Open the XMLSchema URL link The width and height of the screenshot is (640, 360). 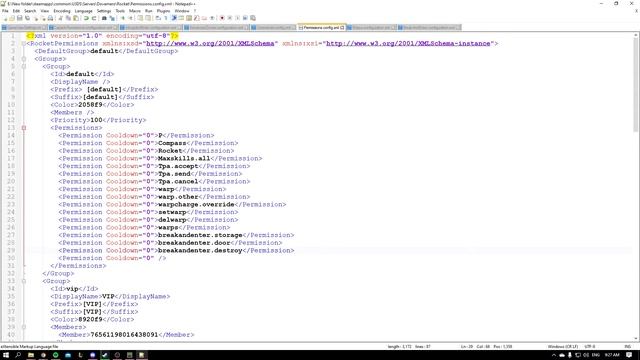[x=210, y=43]
